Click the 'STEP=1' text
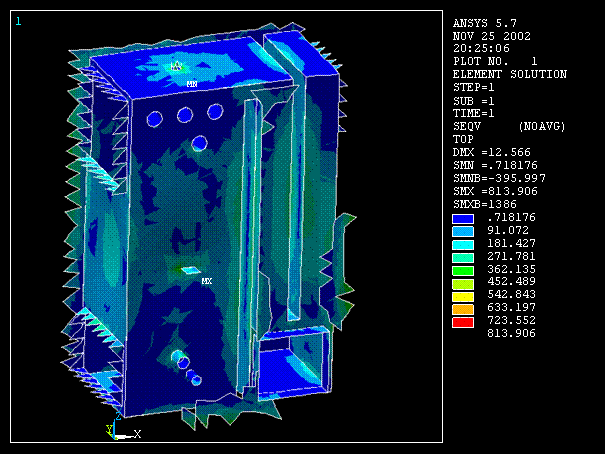Screen dimensions: 605x454 [473, 88]
